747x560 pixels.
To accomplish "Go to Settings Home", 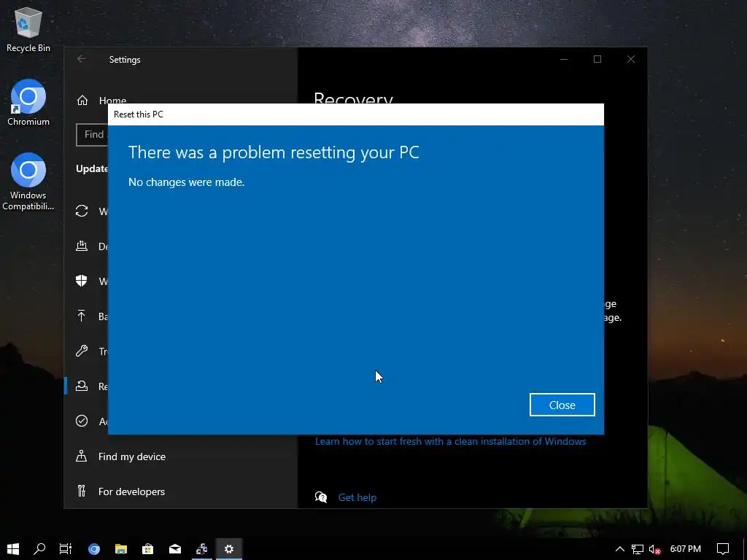I will [x=112, y=100].
